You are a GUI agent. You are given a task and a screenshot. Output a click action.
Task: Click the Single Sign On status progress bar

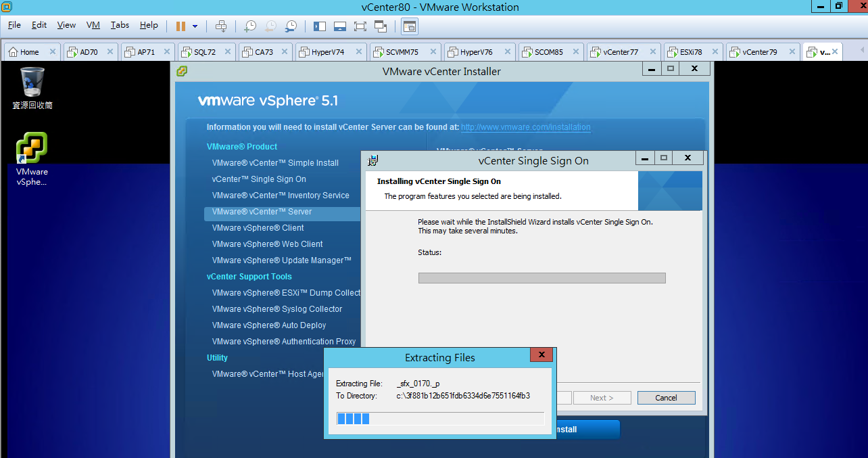pos(542,278)
